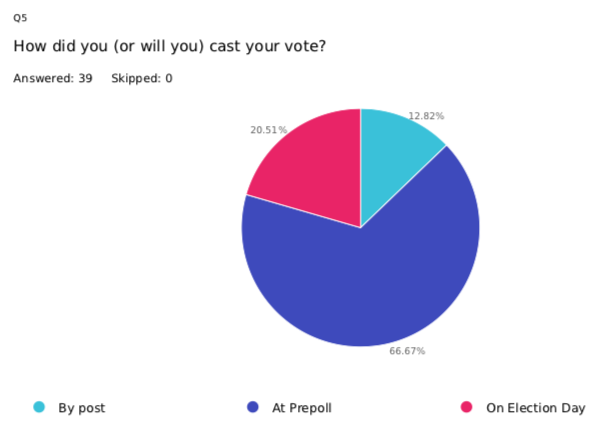Click the cyan By post legend dot

click(x=39, y=407)
